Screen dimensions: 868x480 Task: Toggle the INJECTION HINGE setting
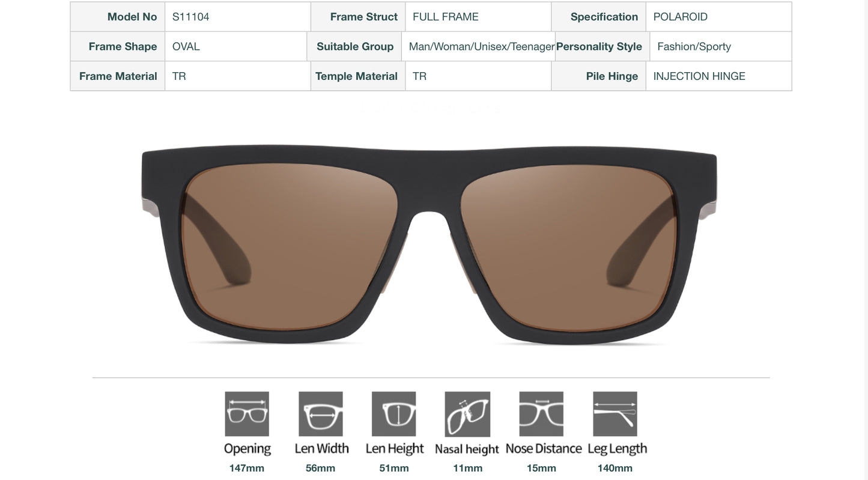click(x=699, y=76)
